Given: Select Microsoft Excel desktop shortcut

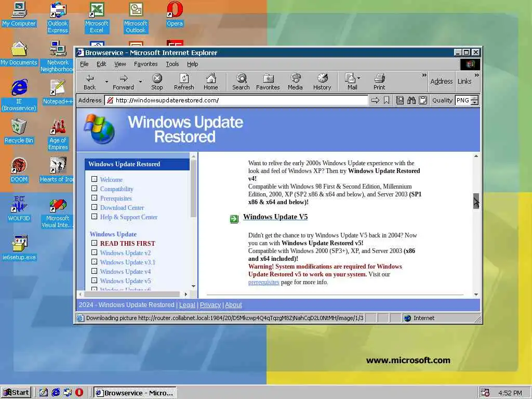Looking at the screenshot, I should [x=97, y=18].
